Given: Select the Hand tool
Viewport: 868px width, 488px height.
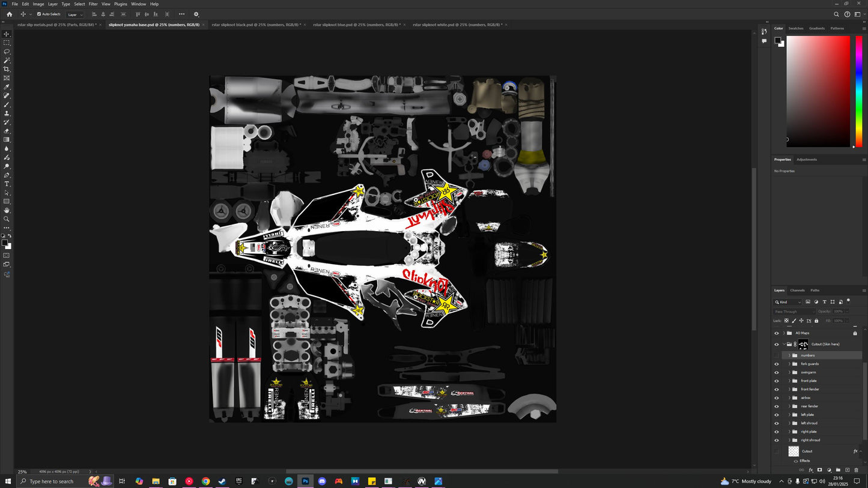Looking at the screenshot, I should [7, 210].
